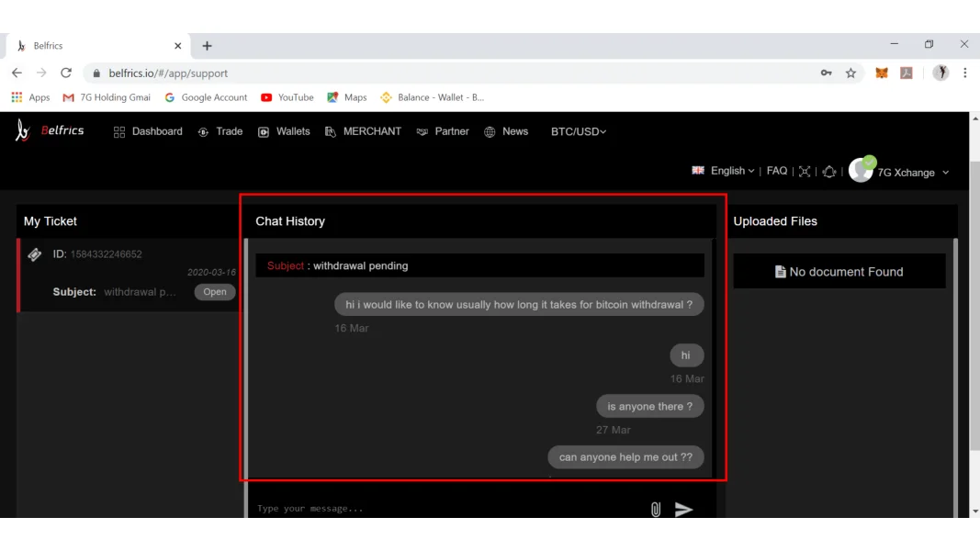This screenshot has width=980, height=551.
Task: Open BTC/USD trading pair dropdown
Action: click(578, 131)
